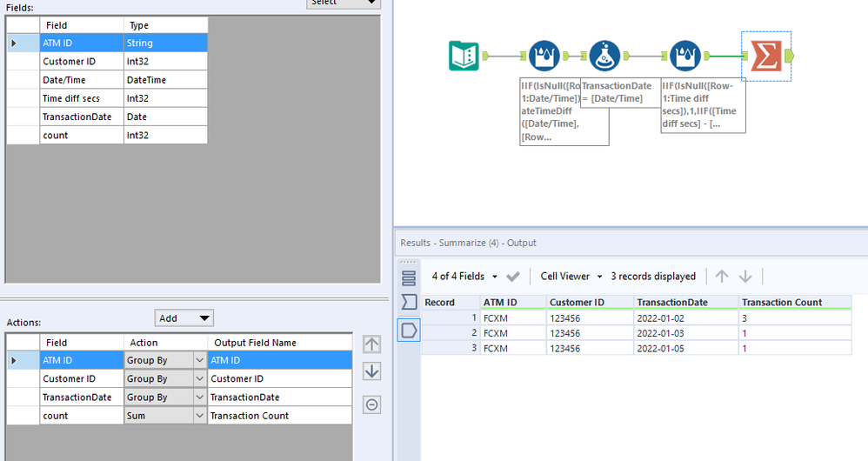The height and width of the screenshot is (461, 868).
Task: Open the Add action dropdown
Action: point(184,318)
